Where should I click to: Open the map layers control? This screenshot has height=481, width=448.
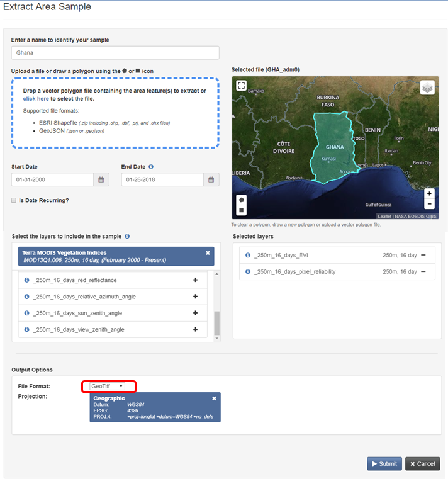tap(428, 88)
